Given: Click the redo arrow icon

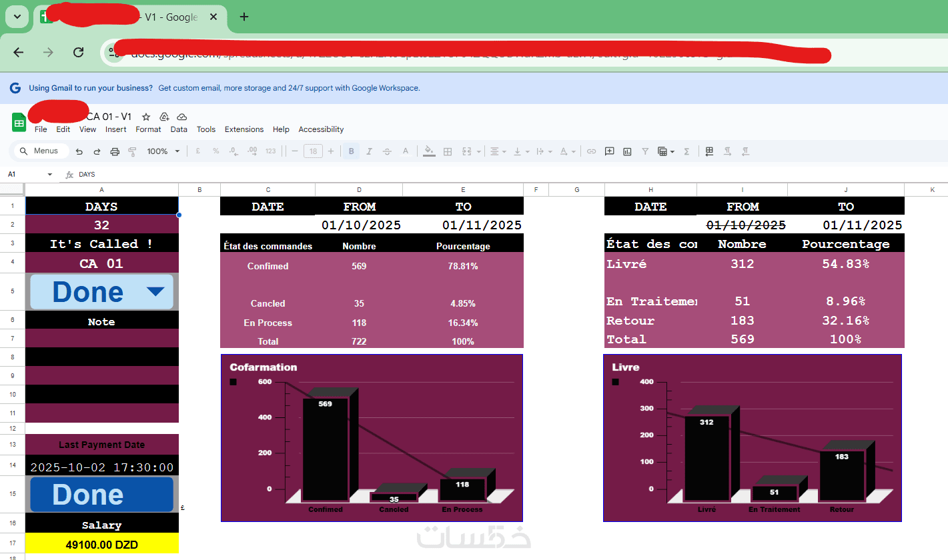Looking at the screenshot, I should 97,151.
